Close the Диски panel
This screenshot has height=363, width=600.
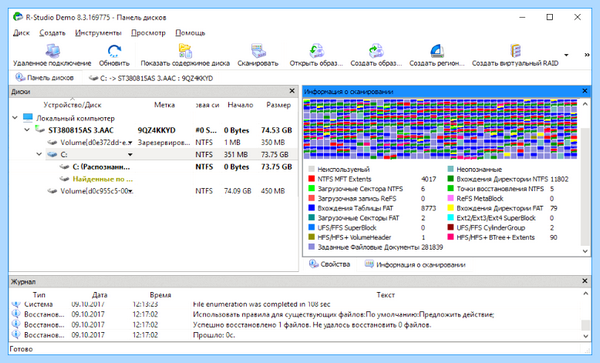pyautogui.click(x=292, y=91)
